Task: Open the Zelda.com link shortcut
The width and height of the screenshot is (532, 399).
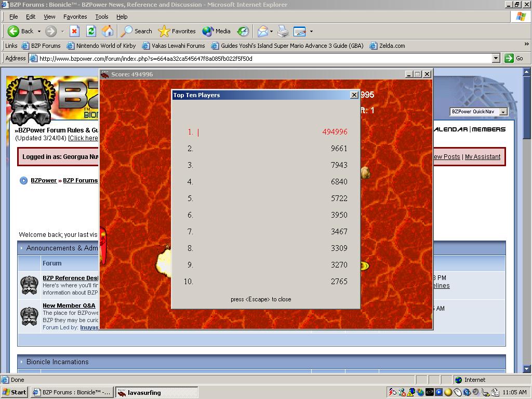Action: point(387,46)
